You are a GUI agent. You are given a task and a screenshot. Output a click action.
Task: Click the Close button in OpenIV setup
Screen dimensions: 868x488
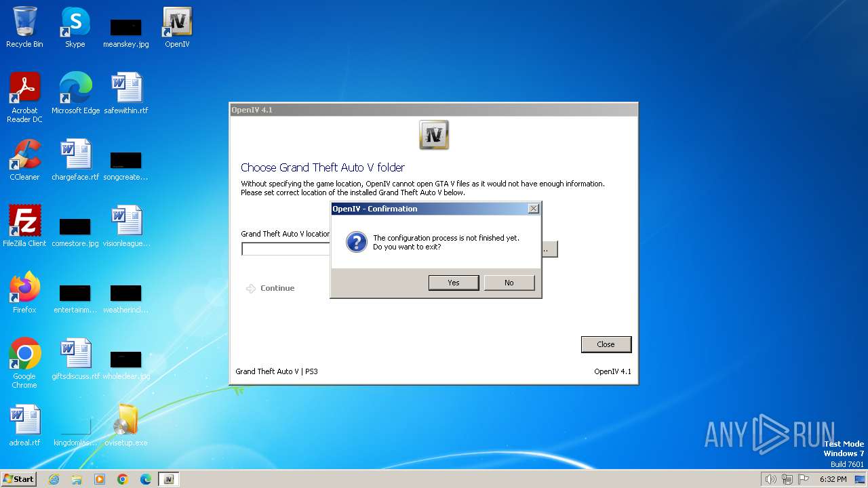(x=606, y=344)
